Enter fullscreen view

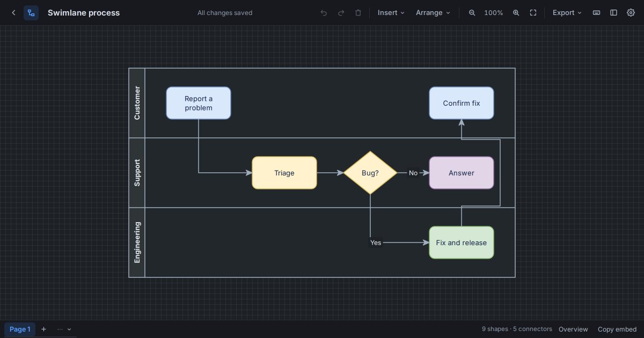coord(533,13)
